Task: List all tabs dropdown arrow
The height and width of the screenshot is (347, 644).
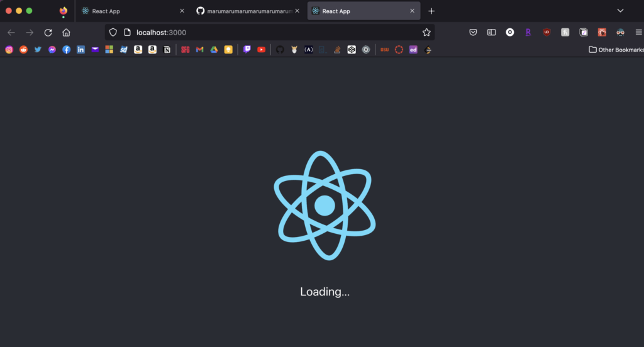Action: 620,11
